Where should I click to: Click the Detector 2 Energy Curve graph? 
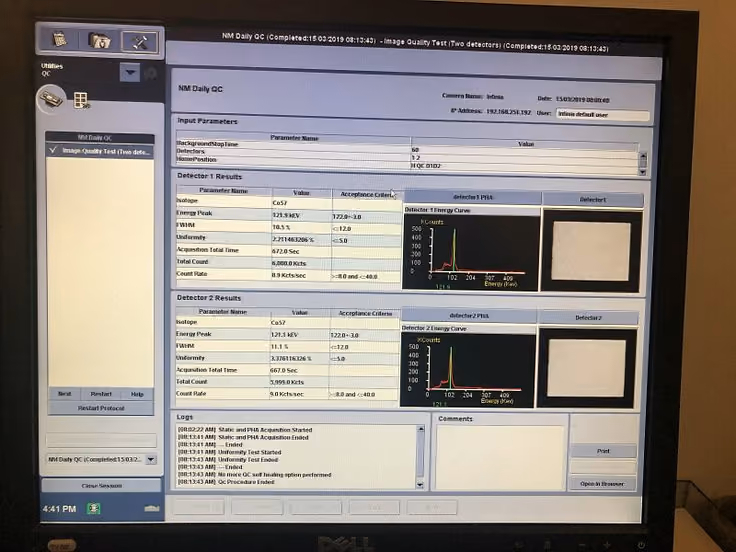[468, 369]
